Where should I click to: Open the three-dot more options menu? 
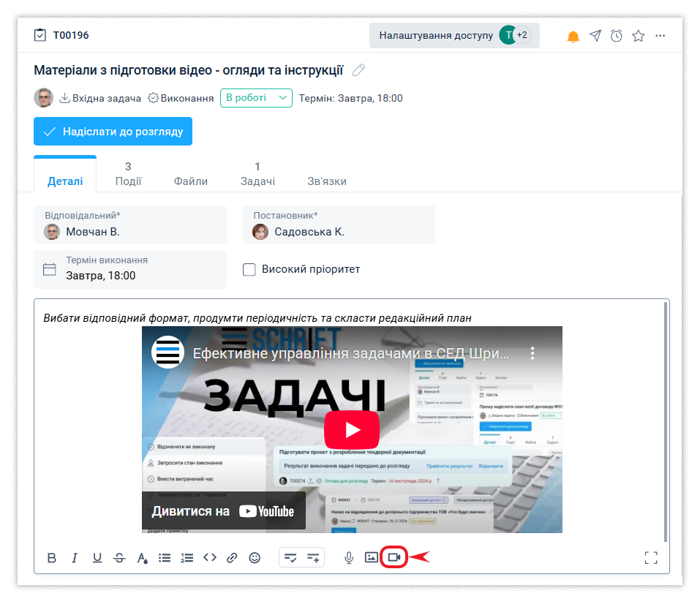tap(661, 36)
